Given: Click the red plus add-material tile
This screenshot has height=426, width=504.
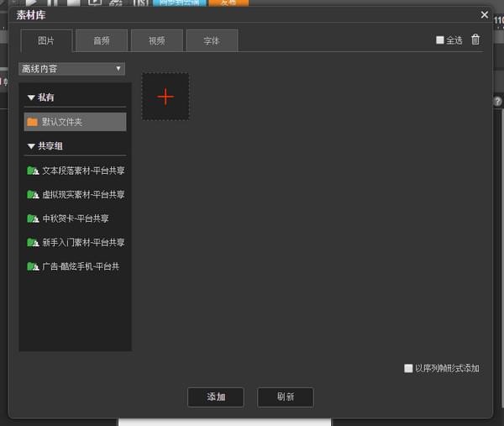Looking at the screenshot, I should coord(165,97).
